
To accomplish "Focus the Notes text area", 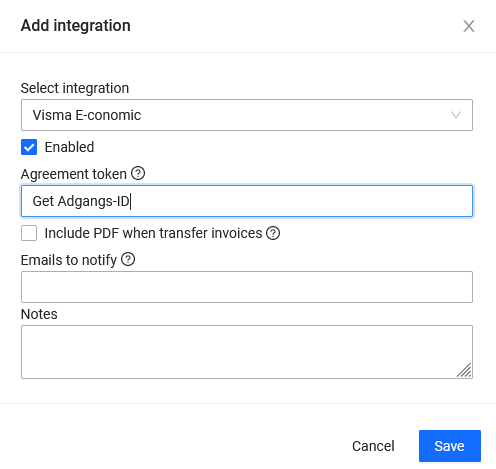I will 247,352.
